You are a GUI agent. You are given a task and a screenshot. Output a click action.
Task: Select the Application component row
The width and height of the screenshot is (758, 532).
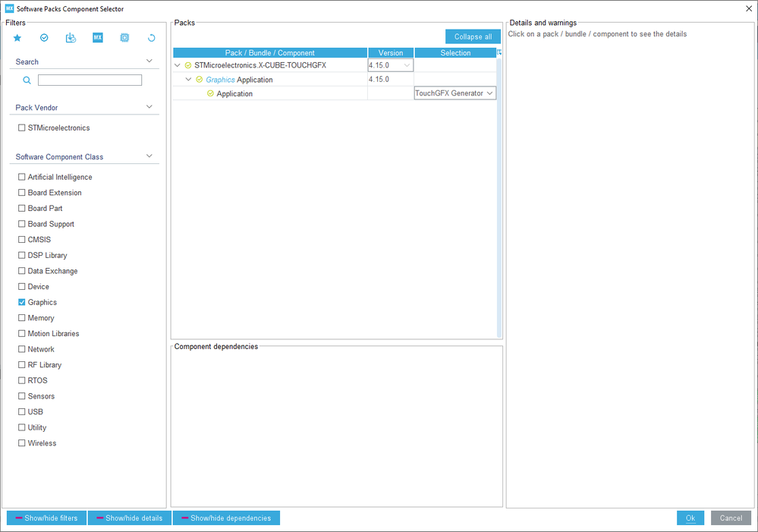335,93
